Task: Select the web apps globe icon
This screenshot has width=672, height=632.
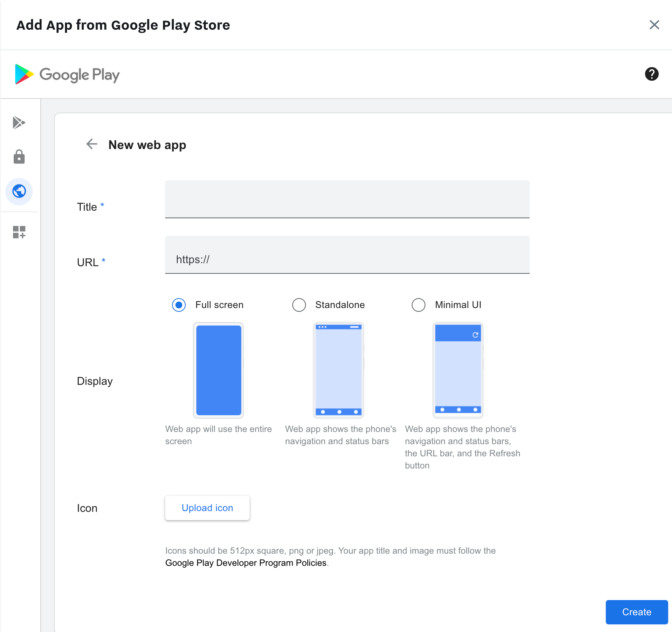Action: pos(19,191)
